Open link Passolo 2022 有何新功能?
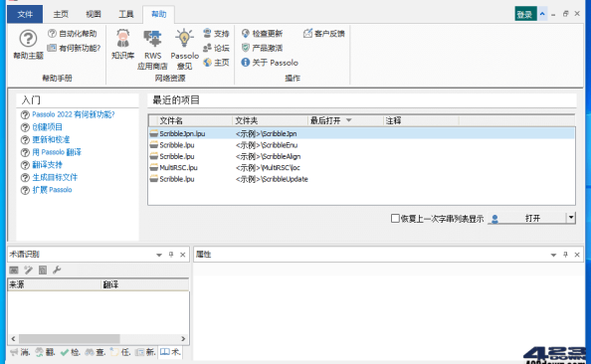The width and height of the screenshot is (591, 364). click(73, 114)
